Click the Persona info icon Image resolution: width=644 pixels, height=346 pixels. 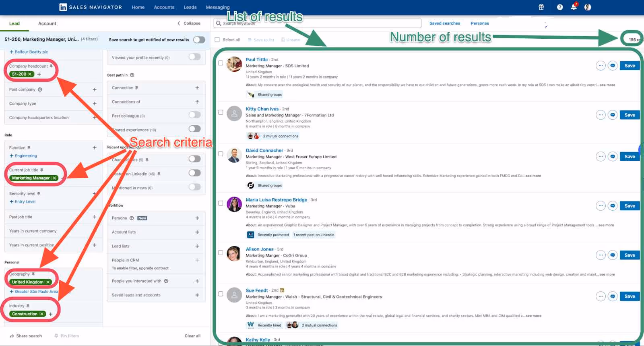point(132,218)
